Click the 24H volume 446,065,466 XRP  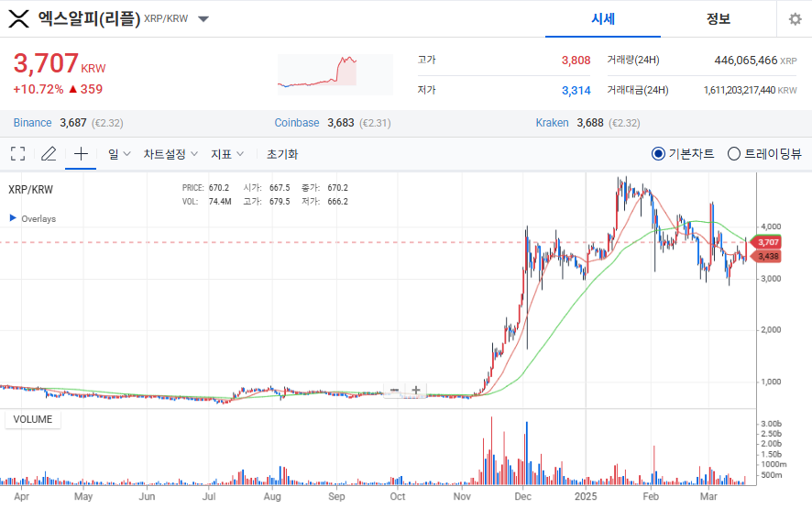(755, 61)
